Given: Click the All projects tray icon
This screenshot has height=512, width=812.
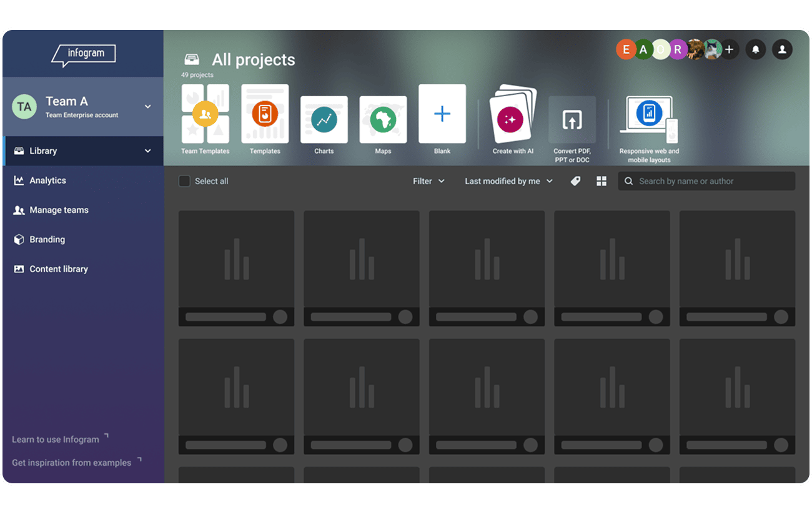Looking at the screenshot, I should 192,60.
